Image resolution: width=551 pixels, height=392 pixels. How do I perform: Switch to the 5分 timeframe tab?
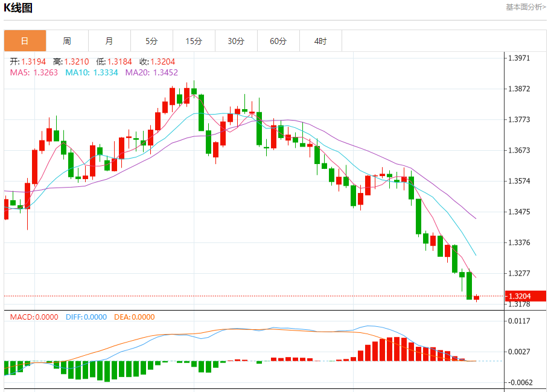[151, 41]
